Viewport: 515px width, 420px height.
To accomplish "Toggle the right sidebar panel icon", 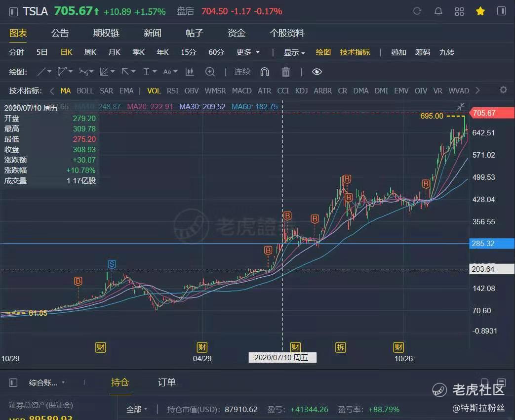I will pyautogui.click(x=501, y=11).
